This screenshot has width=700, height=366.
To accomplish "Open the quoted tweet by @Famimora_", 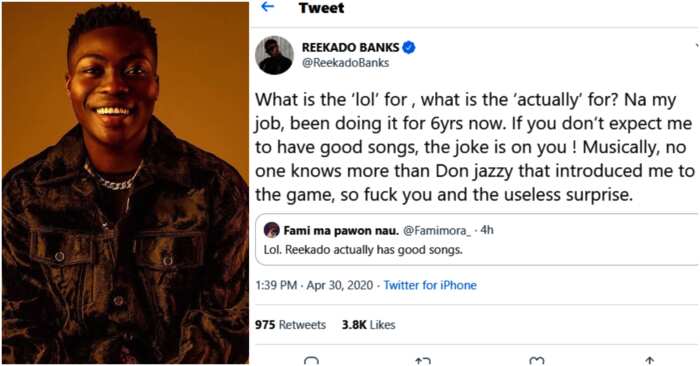I will pos(477,240).
